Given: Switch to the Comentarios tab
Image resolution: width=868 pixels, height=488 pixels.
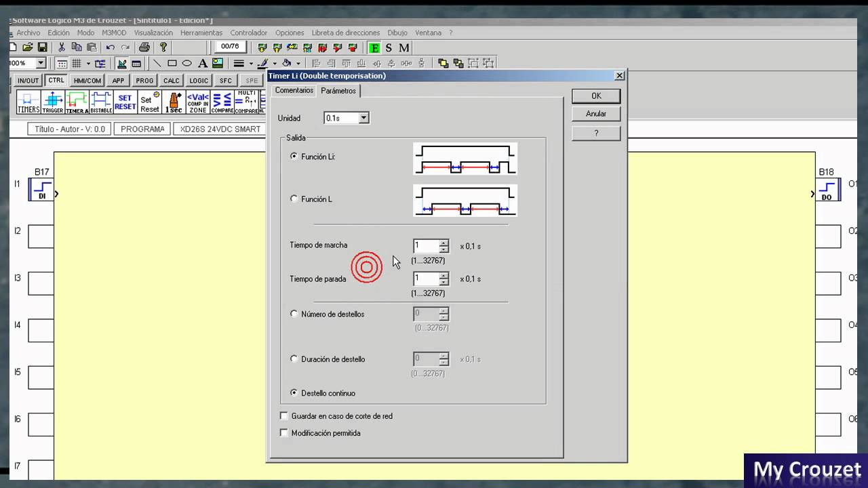Looking at the screenshot, I should coord(294,90).
